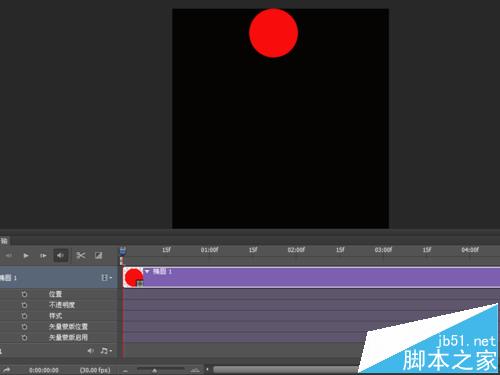
Task: Click the timeline horizontal scrollbar thumb
Action: 287,369
